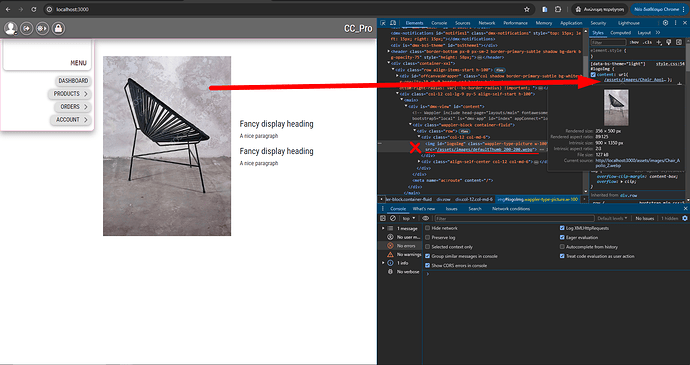Uncheck Eager evaluation checkbox
The width and height of the screenshot is (690, 365).
click(x=562, y=237)
